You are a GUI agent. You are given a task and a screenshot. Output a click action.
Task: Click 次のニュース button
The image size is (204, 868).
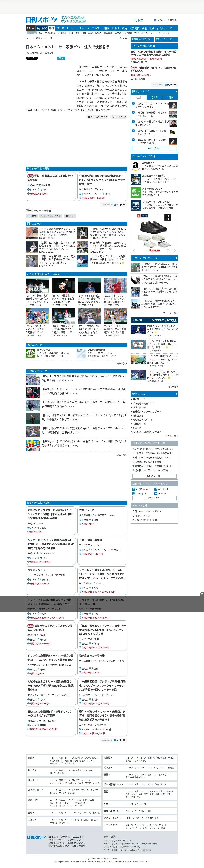tap(119, 117)
